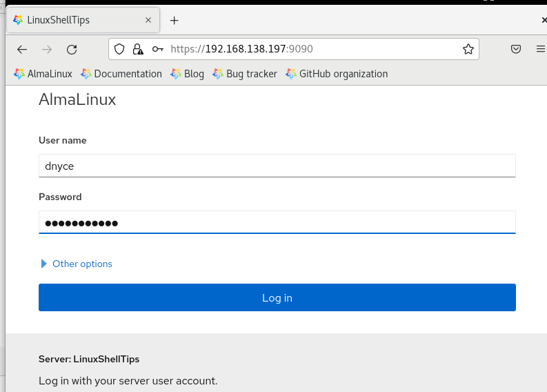Open the GitHub organization bookmark
This screenshot has width=547, height=392.
(x=337, y=74)
